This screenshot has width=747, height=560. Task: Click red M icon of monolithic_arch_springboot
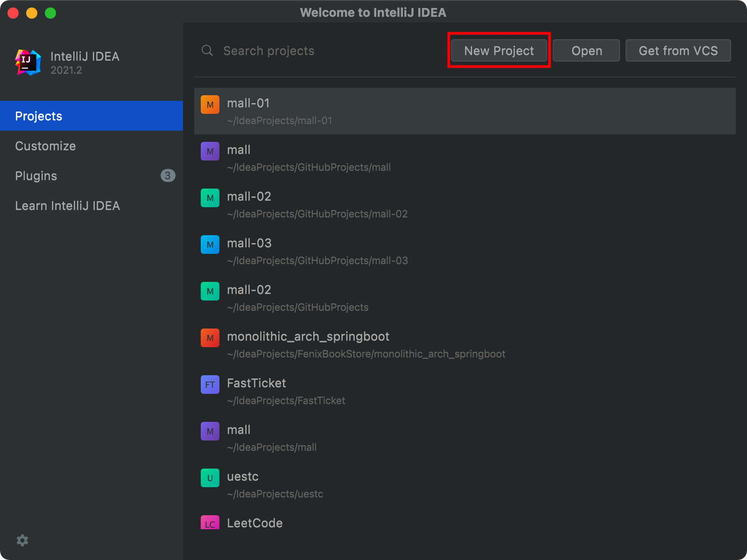point(210,338)
